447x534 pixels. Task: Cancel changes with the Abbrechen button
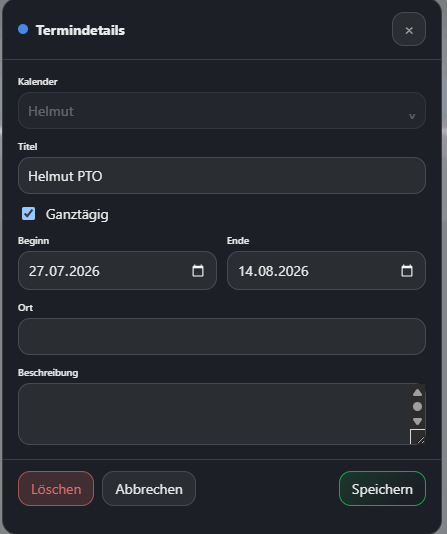pyautogui.click(x=149, y=489)
